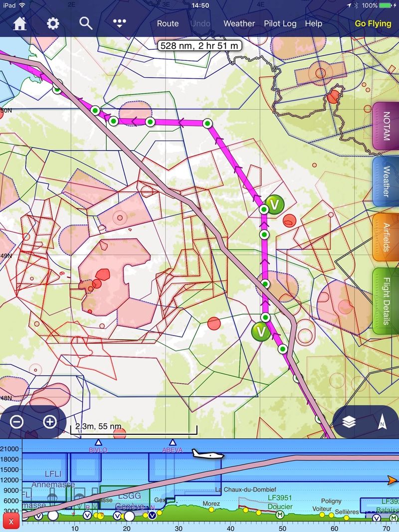The height and width of the screenshot is (532, 399).
Task: Open the Route menu
Action: point(168,23)
